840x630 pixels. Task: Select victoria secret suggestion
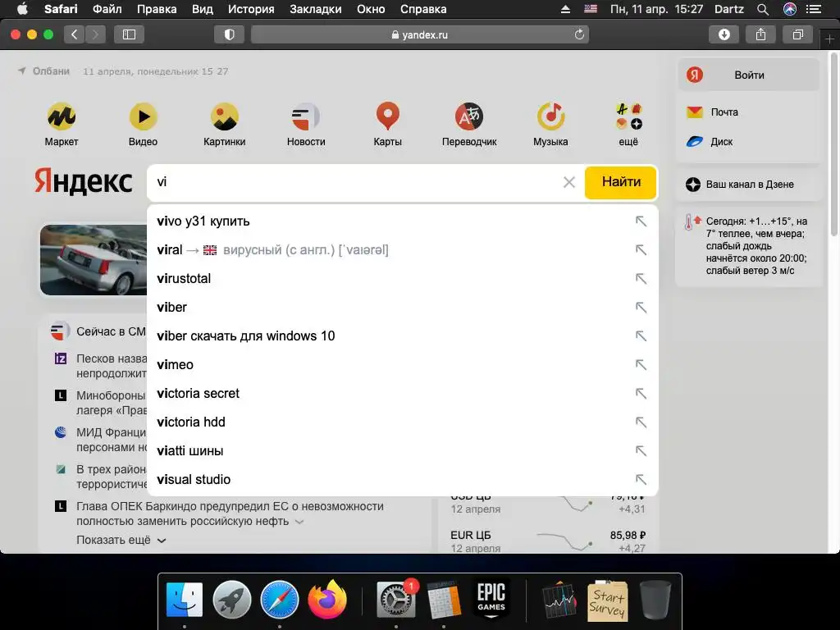[x=402, y=393]
